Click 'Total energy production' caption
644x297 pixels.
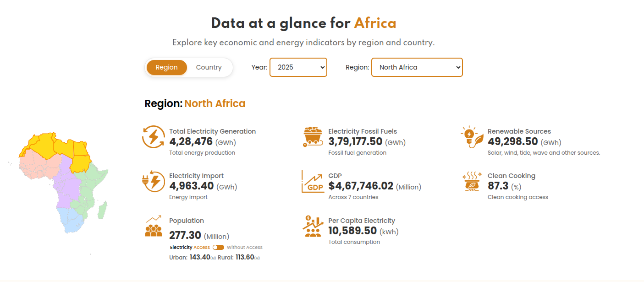click(x=202, y=153)
